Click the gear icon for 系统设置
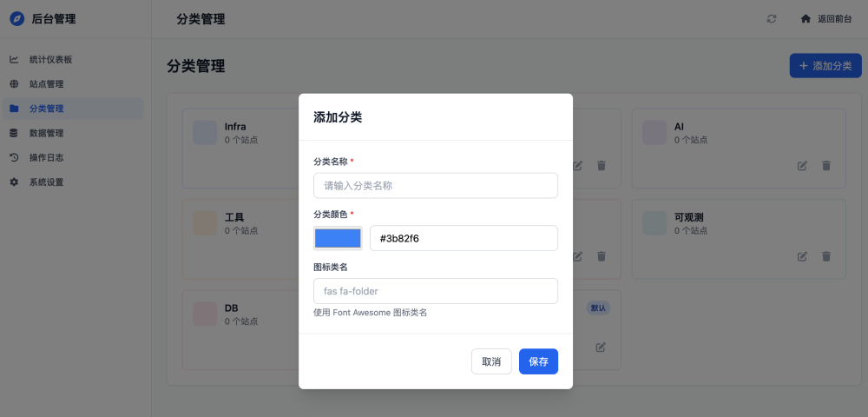868x417 pixels. pyautogui.click(x=15, y=182)
